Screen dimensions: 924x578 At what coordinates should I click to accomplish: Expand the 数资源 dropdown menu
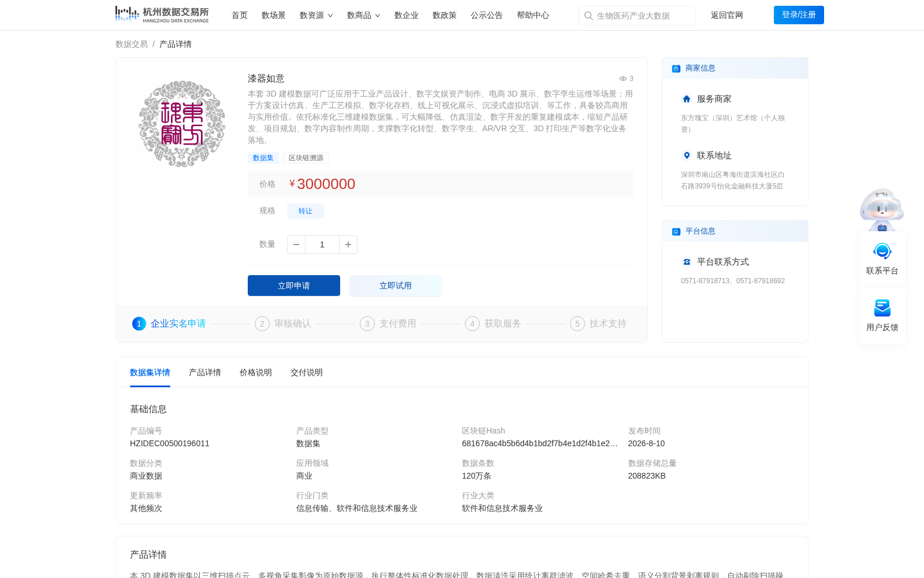point(316,16)
